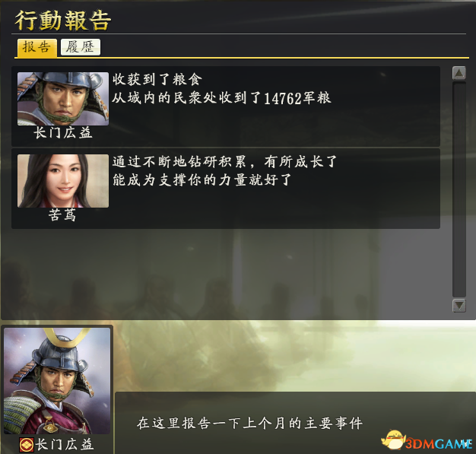Click the red clan crest icon
476x454 pixels.
[27, 445]
